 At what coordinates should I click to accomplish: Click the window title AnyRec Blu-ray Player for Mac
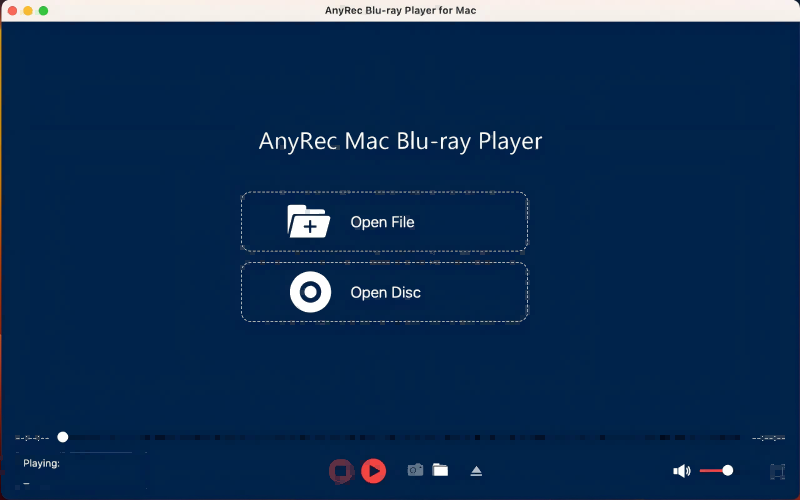(401, 10)
